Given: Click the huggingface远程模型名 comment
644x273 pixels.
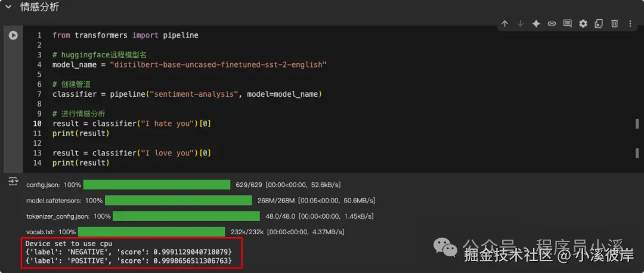Looking at the screenshot, I should tap(100, 55).
